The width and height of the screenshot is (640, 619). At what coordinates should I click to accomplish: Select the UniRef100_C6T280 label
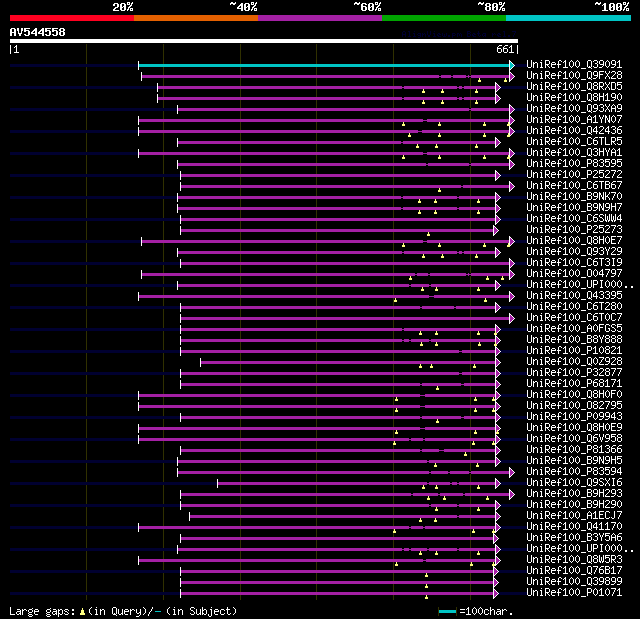point(574,307)
